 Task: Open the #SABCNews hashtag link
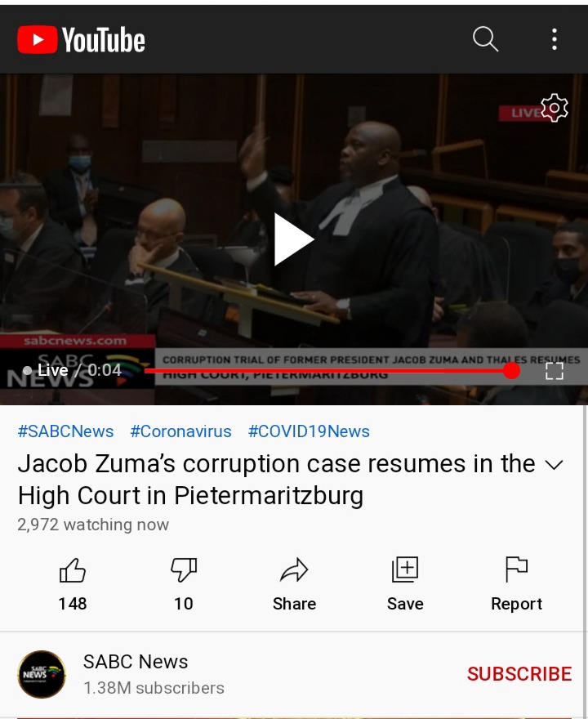65,431
